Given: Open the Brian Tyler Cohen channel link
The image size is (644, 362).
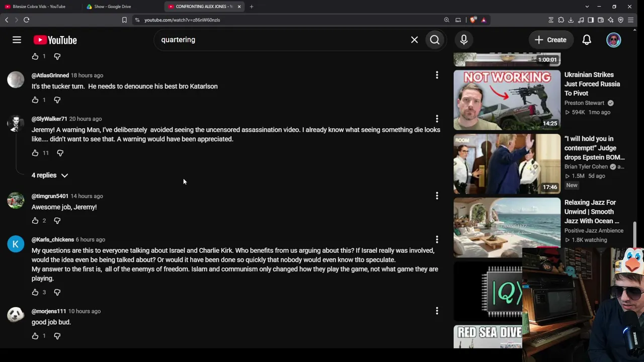Looking at the screenshot, I should click(586, 167).
